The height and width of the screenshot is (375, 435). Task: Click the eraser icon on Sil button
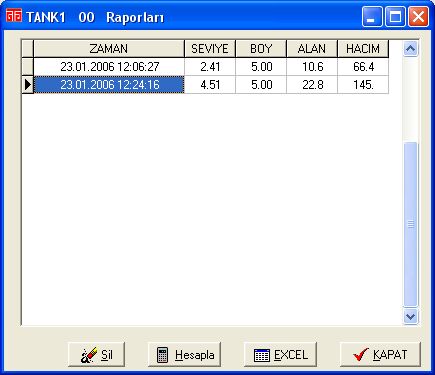coord(88,355)
